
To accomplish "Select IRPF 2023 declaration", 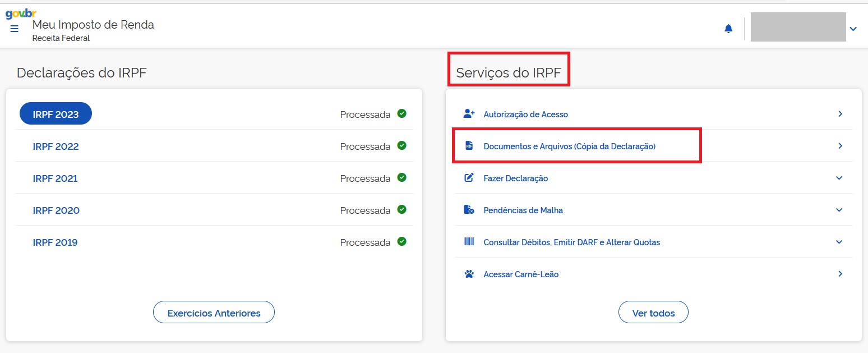I will pos(56,114).
